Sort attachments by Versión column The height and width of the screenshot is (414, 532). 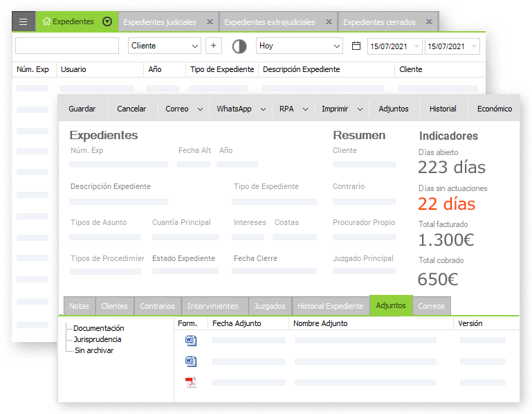pos(470,323)
